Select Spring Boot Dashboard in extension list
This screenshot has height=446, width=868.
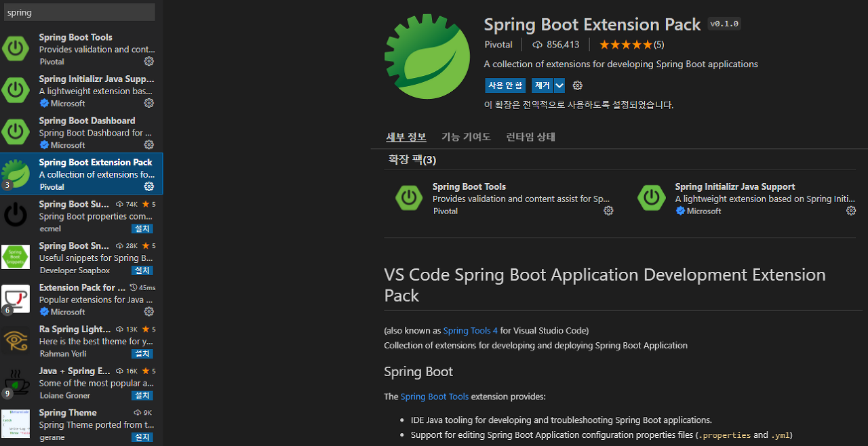[81, 132]
